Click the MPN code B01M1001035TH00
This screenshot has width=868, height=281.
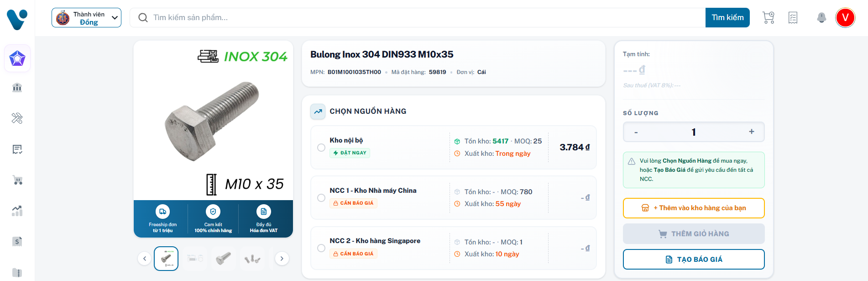coord(354,72)
